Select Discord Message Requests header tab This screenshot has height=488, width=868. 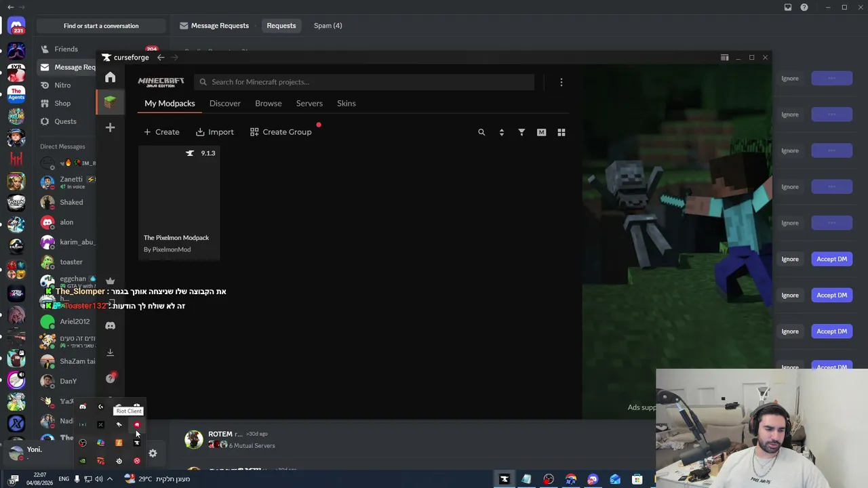(214, 26)
